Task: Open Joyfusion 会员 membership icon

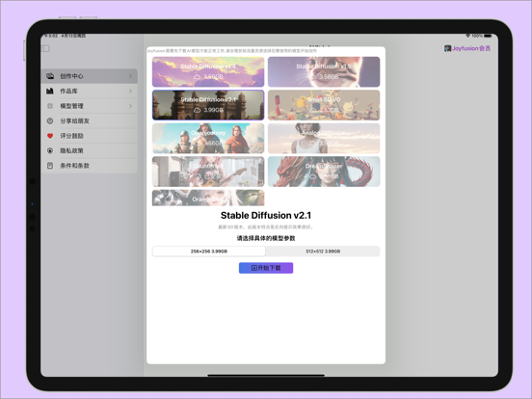Action: 448,48
